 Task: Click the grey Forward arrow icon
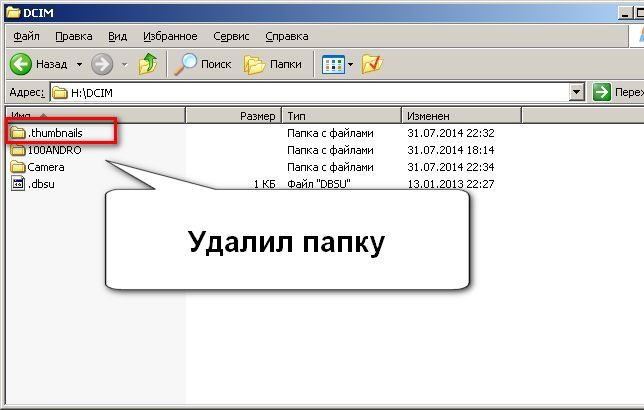(x=101, y=64)
